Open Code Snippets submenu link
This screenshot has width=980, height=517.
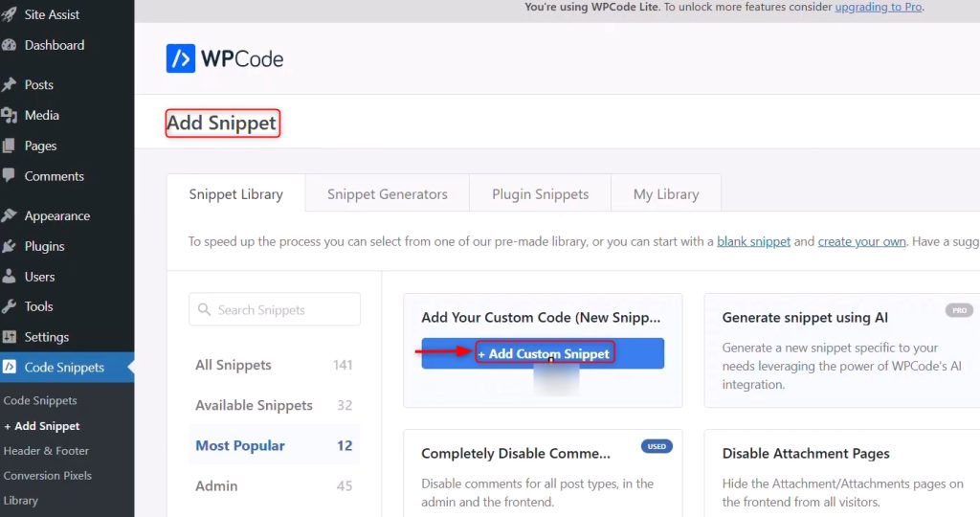(40, 401)
